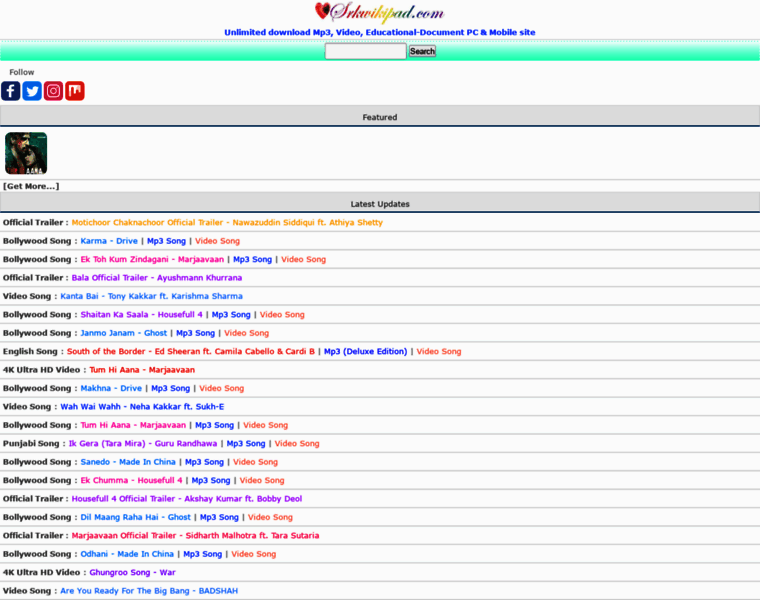Open Ek Chumma - Housefull 4 link
This screenshot has width=760, height=600.
[131, 480]
